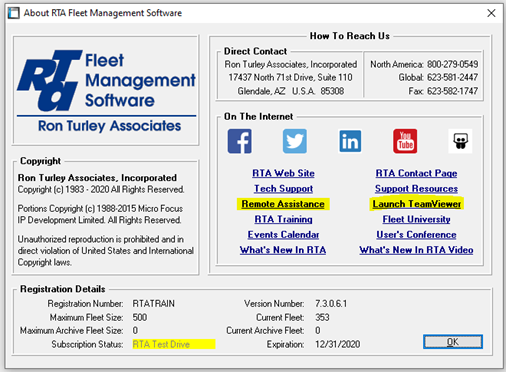Close the About RTA dialog window
The width and height of the screenshot is (506, 372).
point(491,13)
